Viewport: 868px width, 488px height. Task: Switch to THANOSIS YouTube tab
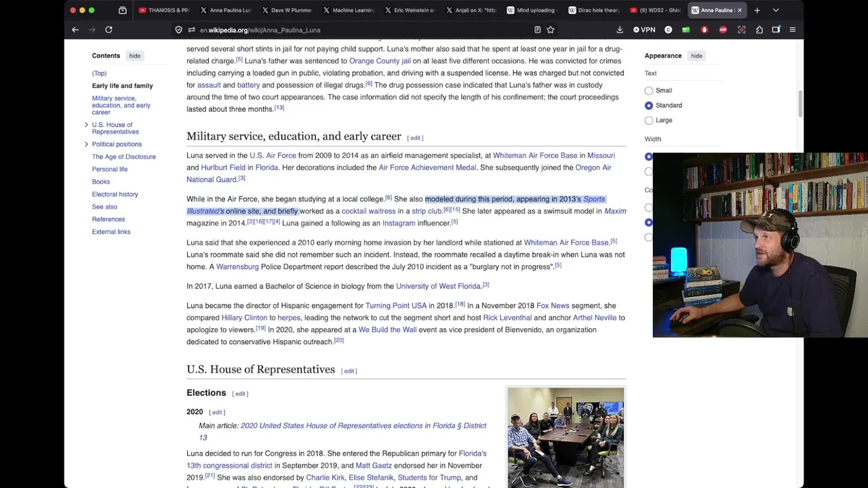coord(163,10)
